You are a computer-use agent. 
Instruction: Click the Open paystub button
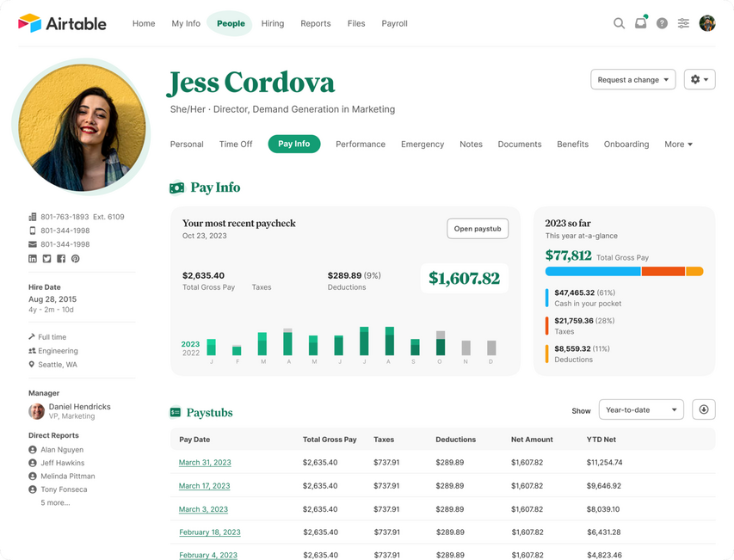coord(478,229)
